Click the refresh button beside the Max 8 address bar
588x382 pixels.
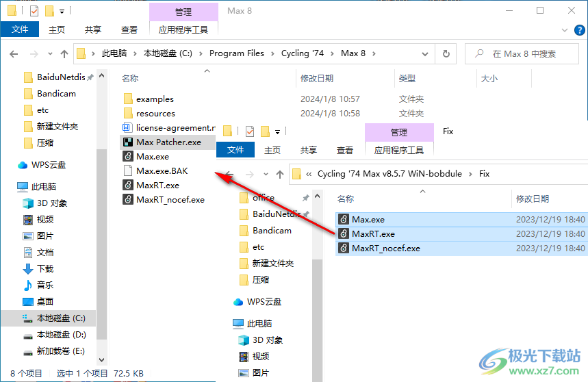446,53
